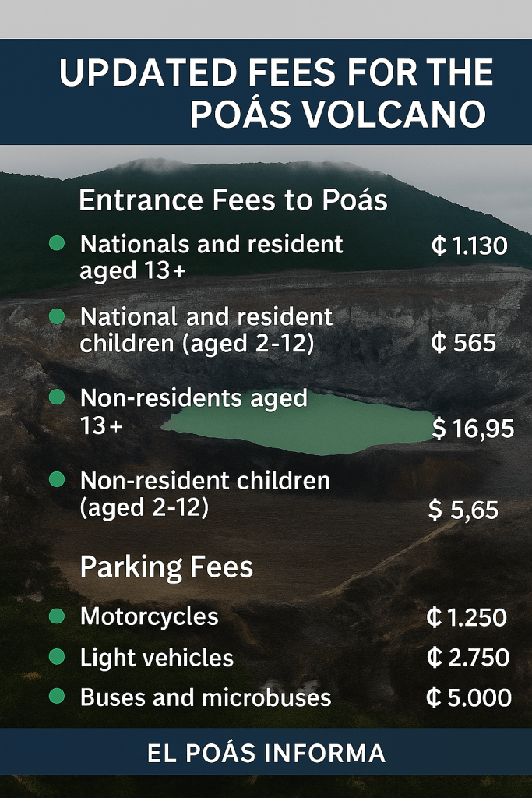This screenshot has height=798, width=532.
Task: Click the 'Buses and microbuses' label text
Action: coord(206,697)
